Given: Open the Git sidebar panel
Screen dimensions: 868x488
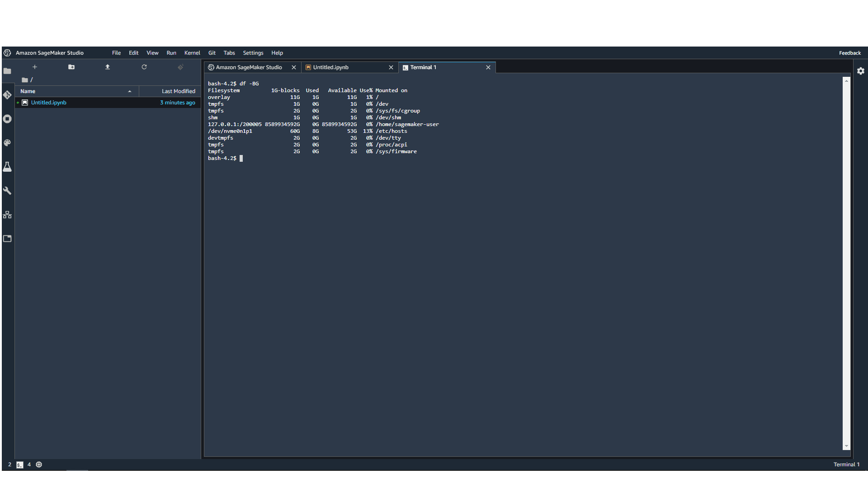Looking at the screenshot, I should pyautogui.click(x=7, y=95).
